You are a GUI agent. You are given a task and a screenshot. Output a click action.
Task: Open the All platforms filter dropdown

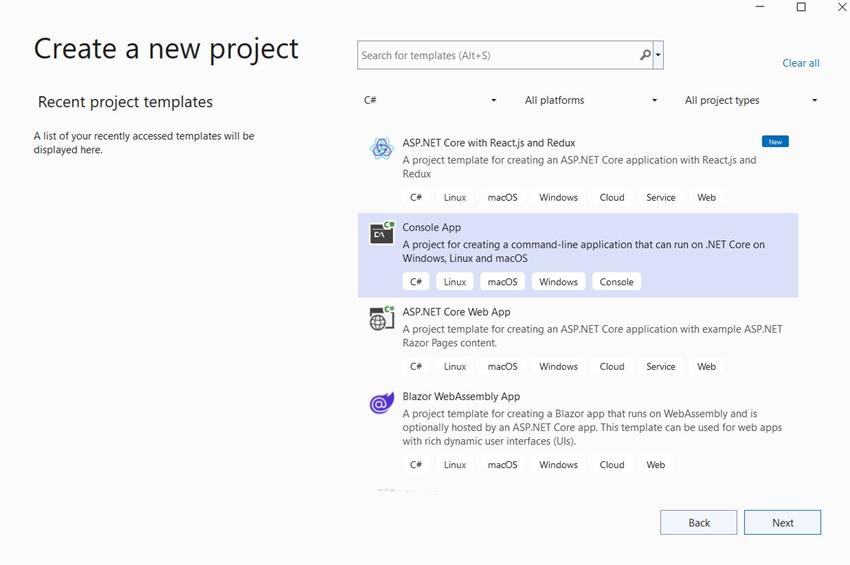pyautogui.click(x=591, y=100)
